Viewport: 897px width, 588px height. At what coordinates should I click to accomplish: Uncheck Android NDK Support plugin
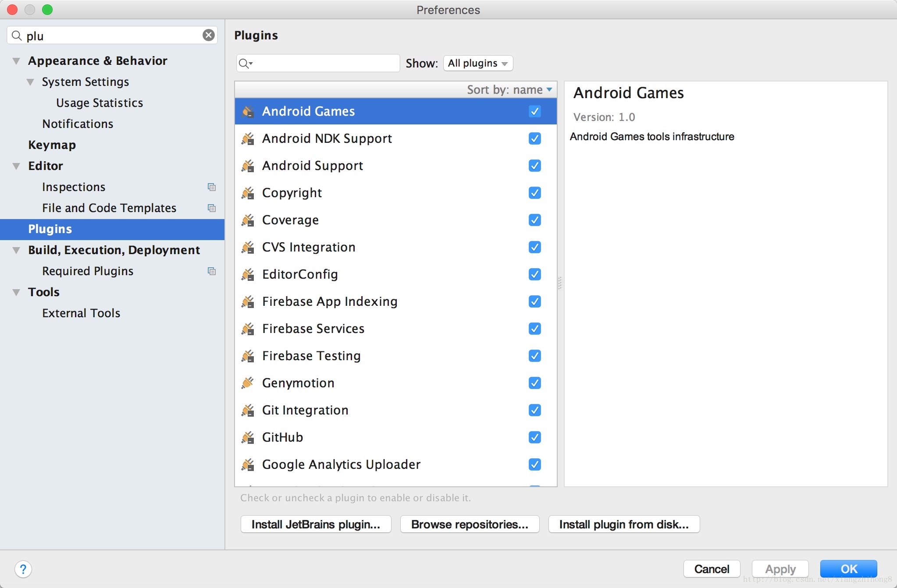tap(534, 138)
